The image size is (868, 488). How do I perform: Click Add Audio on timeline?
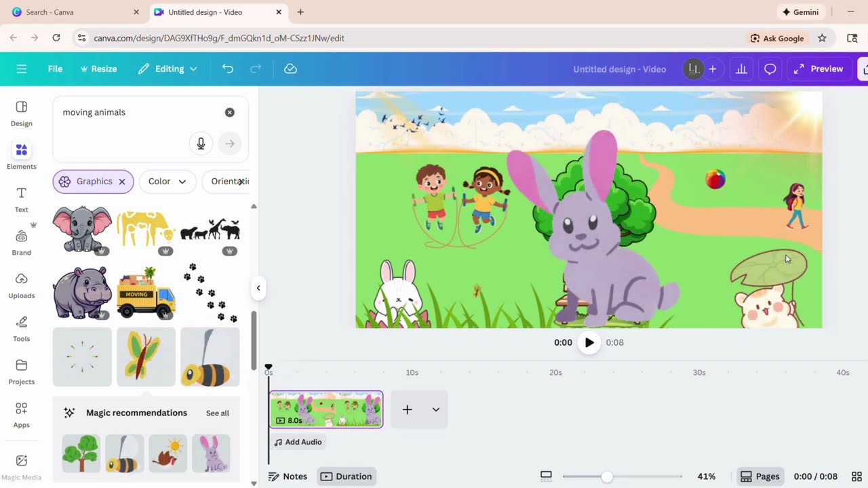click(x=298, y=442)
